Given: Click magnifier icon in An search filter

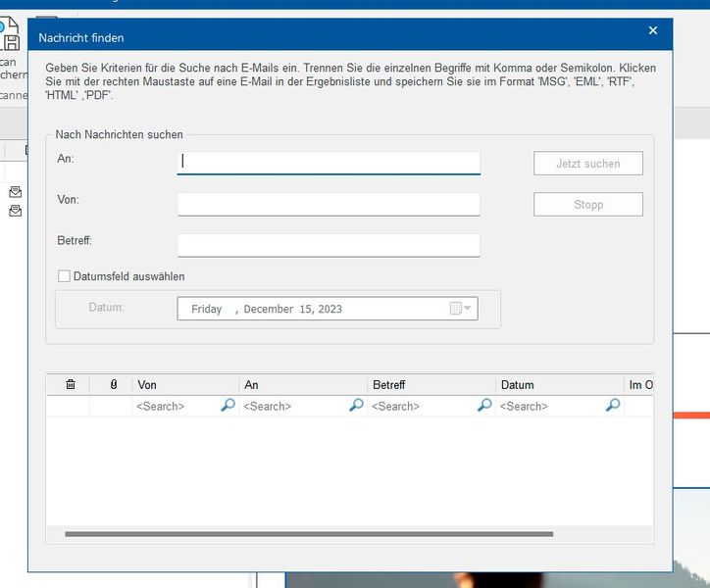Looking at the screenshot, I should (356, 405).
